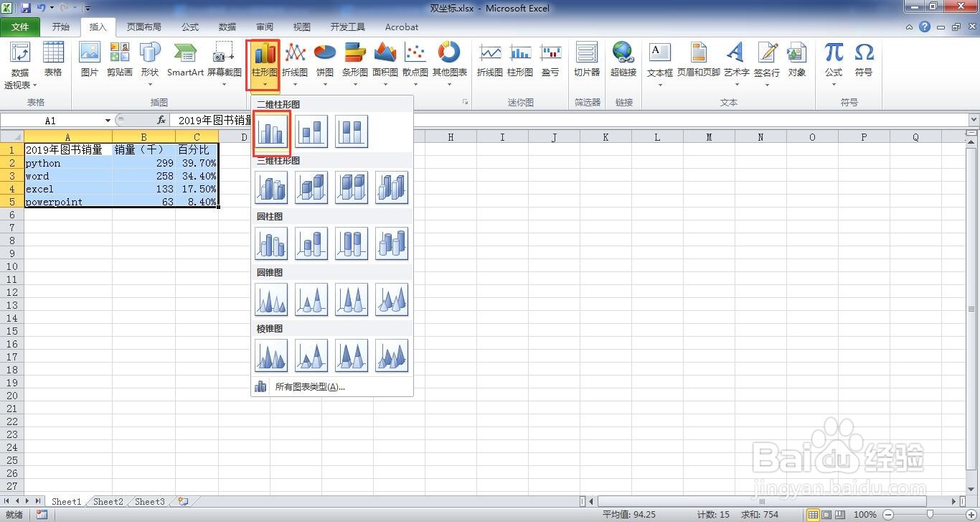Switch to the Formulas (公式) tab
Image resolution: width=980 pixels, height=522 pixels.
click(x=190, y=27)
